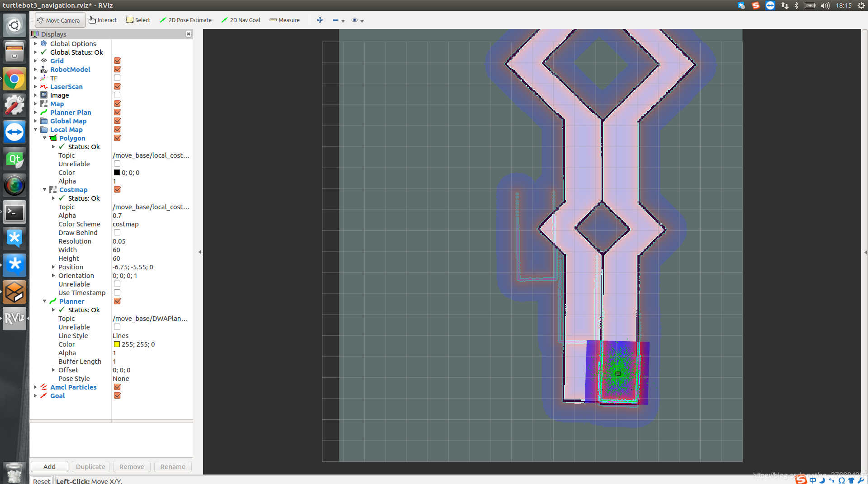The width and height of the screenshot is (868, 484).
Task: Edit the Costmap Alpha value 0.7
Action: [152, 215]
